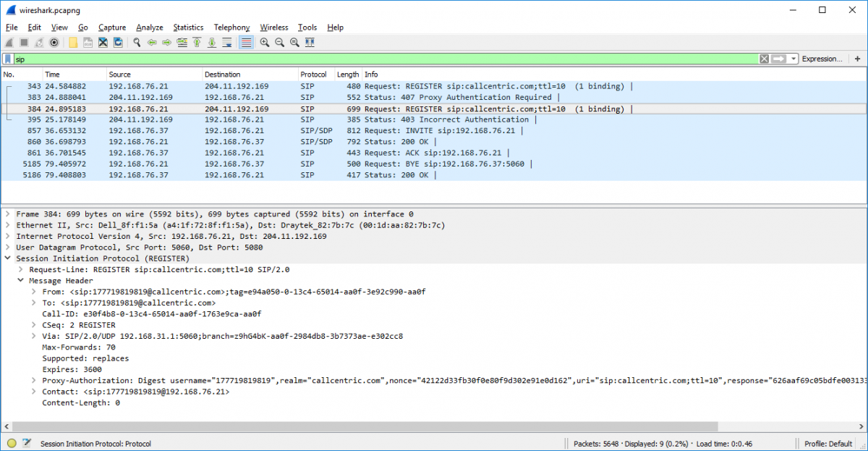Expand the Request-Line node
The height and width of the screenshot is (451, 868).
pos(22,269)
